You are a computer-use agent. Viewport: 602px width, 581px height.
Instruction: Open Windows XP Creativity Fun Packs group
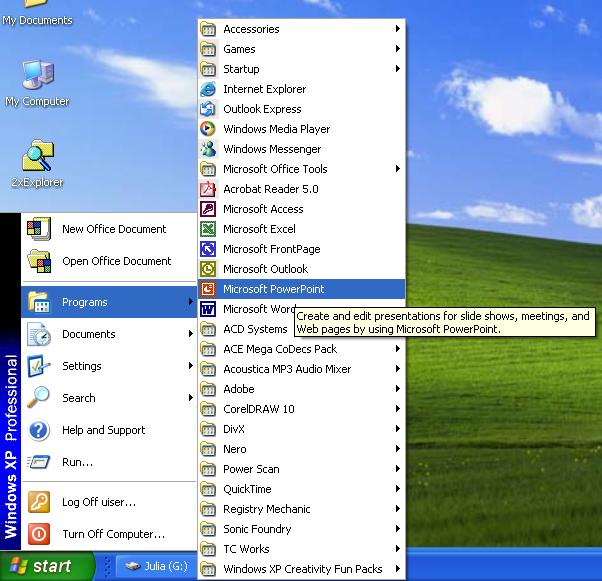pyautogui.click(x=301, y=569)
